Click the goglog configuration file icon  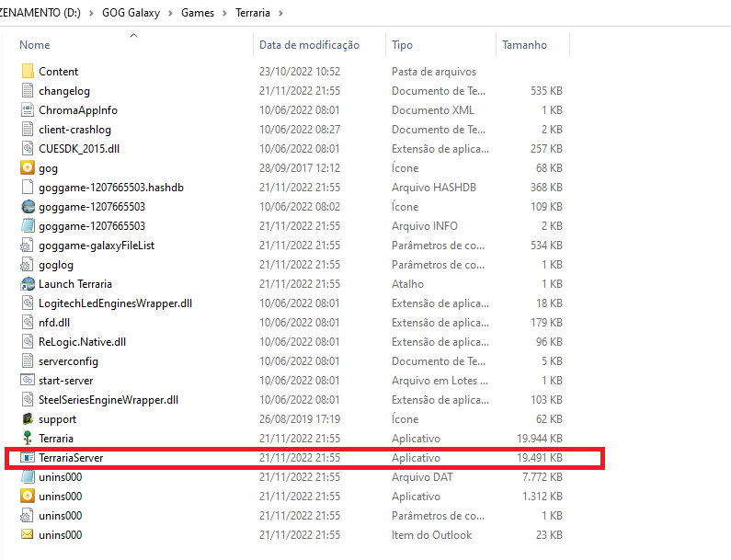(28, 265)
